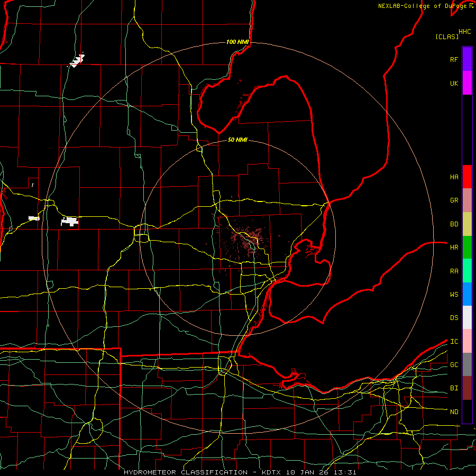Click the 'RA' legend label

point(454,271)
